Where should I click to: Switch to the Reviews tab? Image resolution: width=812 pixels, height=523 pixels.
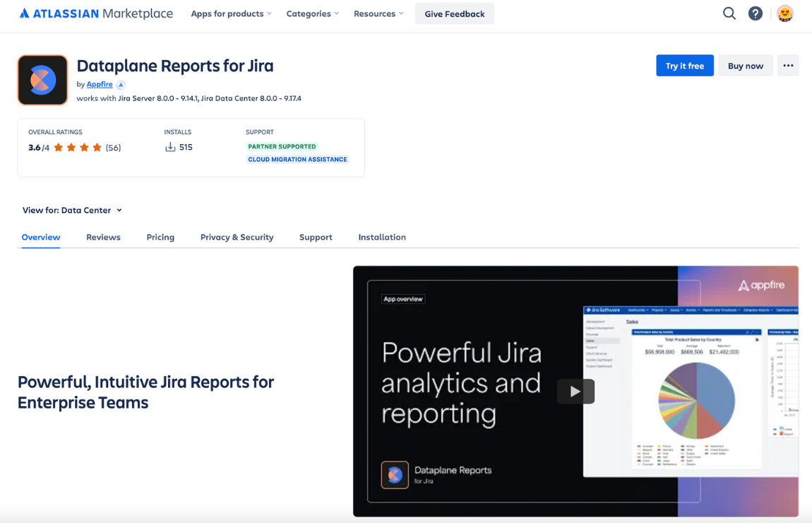(x=103, y=237)
